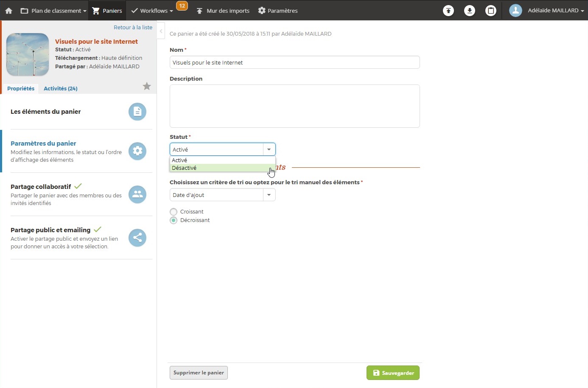The width and height of the screenshot is (588, 388).
Task: Click into the Description text area
Action: pos(294,106)
